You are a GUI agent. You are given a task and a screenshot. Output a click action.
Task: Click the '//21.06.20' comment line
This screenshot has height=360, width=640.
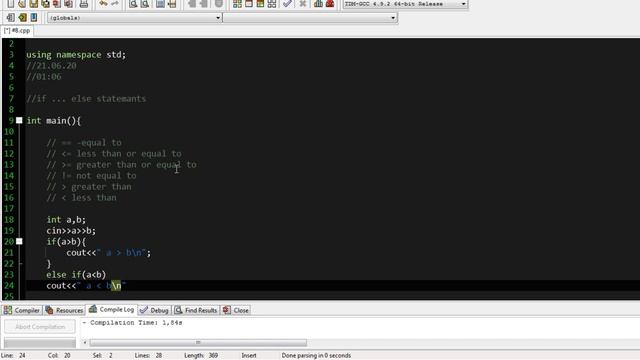[x=51, y=66]
